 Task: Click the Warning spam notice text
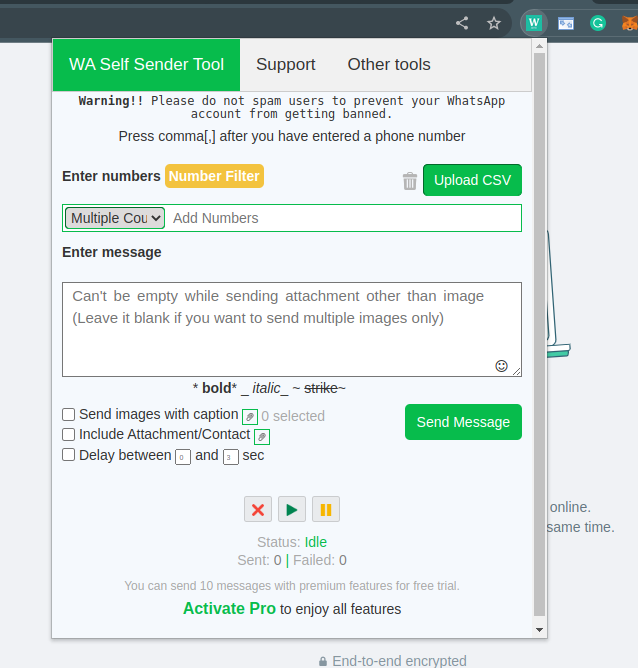coord(292,107)
